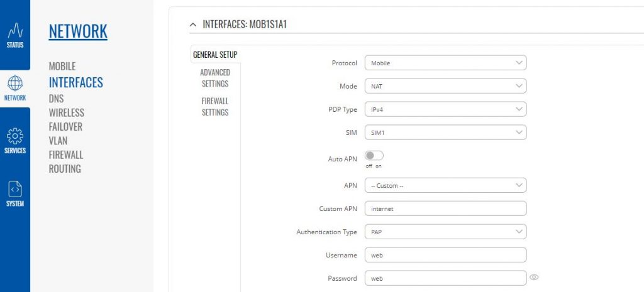Click the Custom APN text field

[x=445, y=208]
